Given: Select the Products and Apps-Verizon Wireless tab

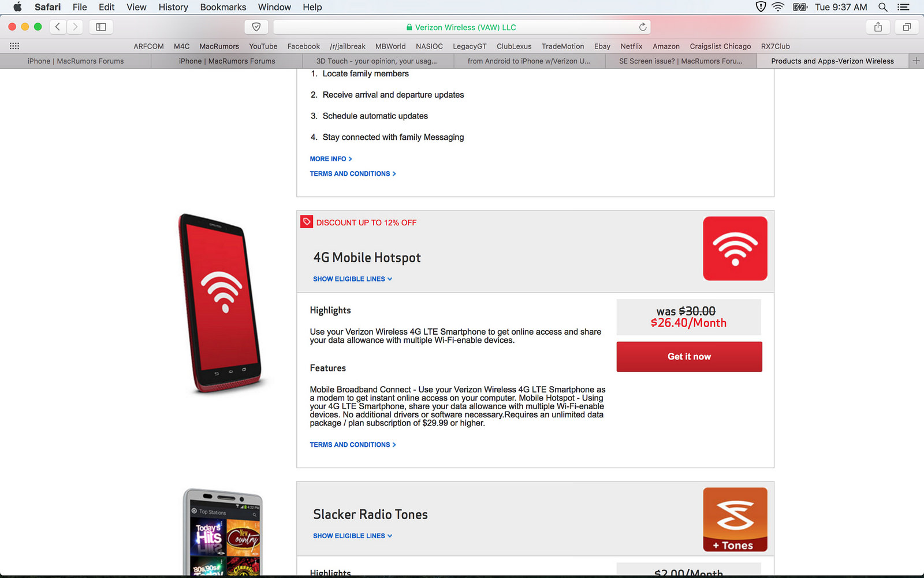Looking at the screenshot, I should (x=833, y=61).
